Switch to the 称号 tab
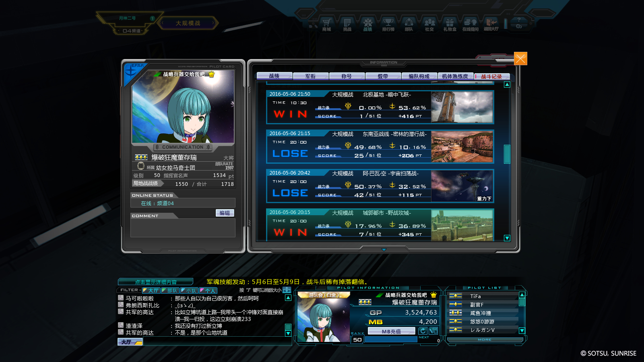The width and height of the screenshot is (644, 362). pos(347,76)
